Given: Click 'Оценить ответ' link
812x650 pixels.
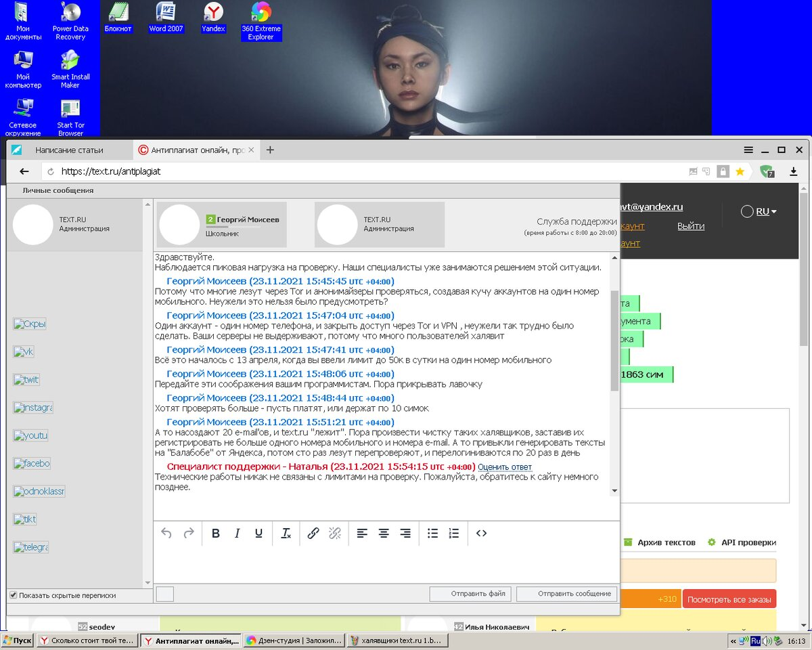Looking at the screenshot, I should [505, 467].
